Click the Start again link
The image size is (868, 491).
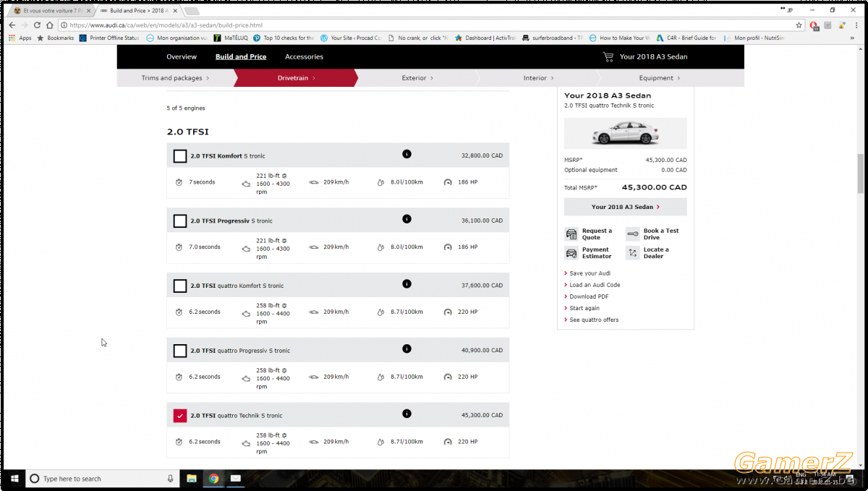[x=584, y=308]
